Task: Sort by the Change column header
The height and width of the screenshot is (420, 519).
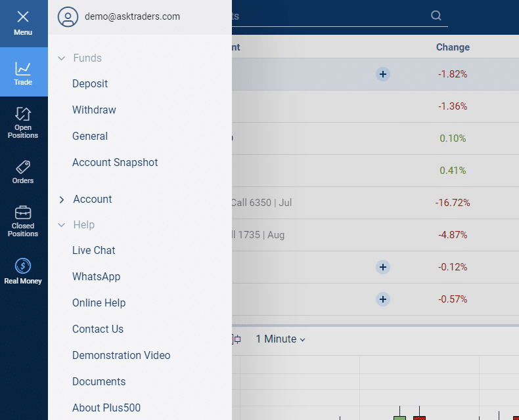Action: point(453,47)
